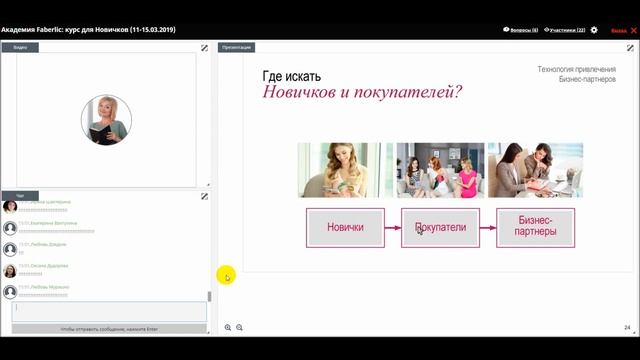Select the Видео panel tab
This screenshot has height=360, width=640.
pos(20,47)
